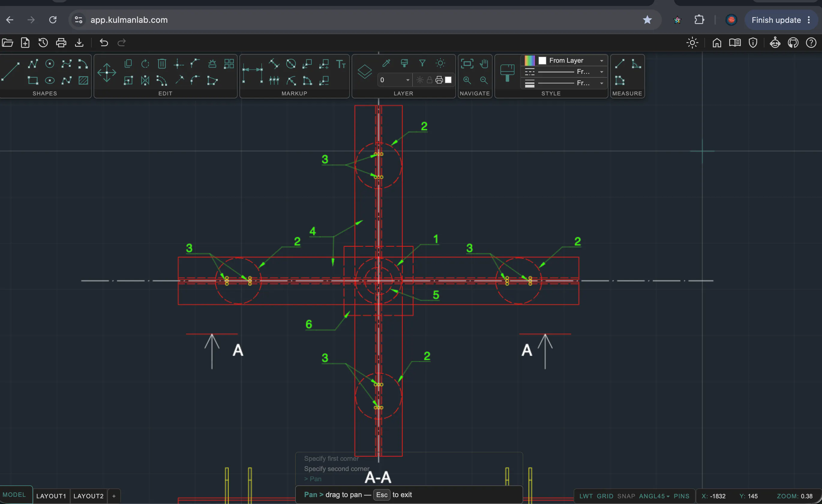Open the layer 0 dropdown
The width and height of the screenshot is (822, 504).
395,80
